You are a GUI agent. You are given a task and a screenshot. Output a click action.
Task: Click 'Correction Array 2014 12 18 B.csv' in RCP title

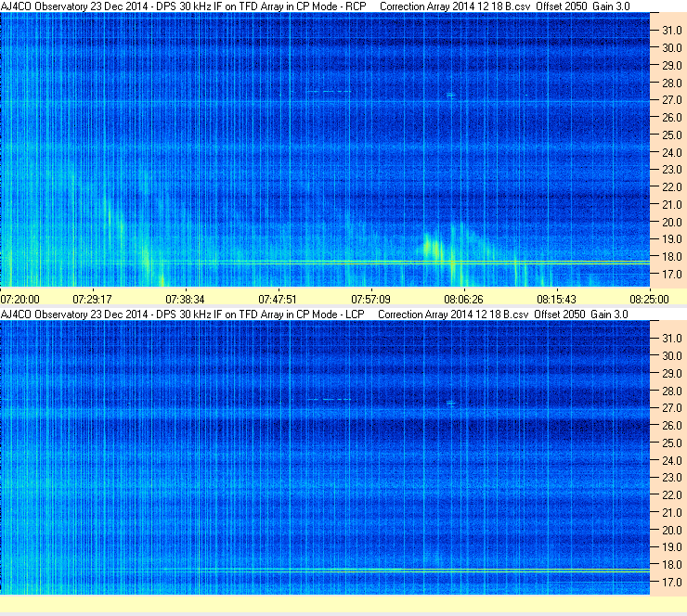pyautogui.click(x=455, y=6)
